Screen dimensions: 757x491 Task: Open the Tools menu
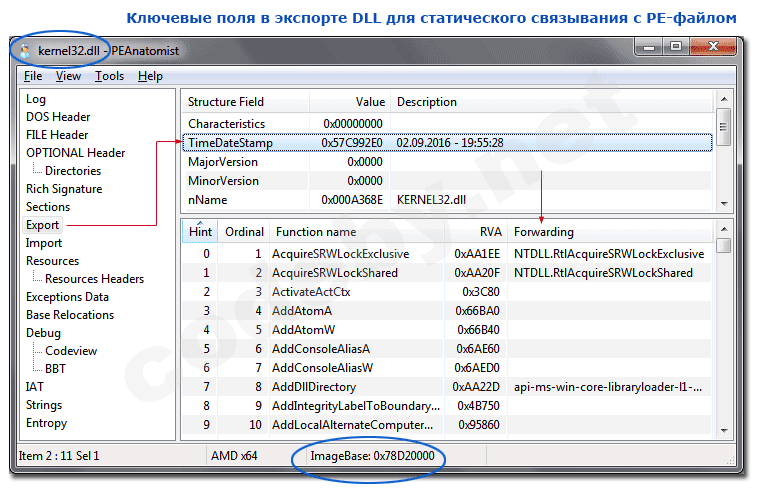(x=110, y=76)
